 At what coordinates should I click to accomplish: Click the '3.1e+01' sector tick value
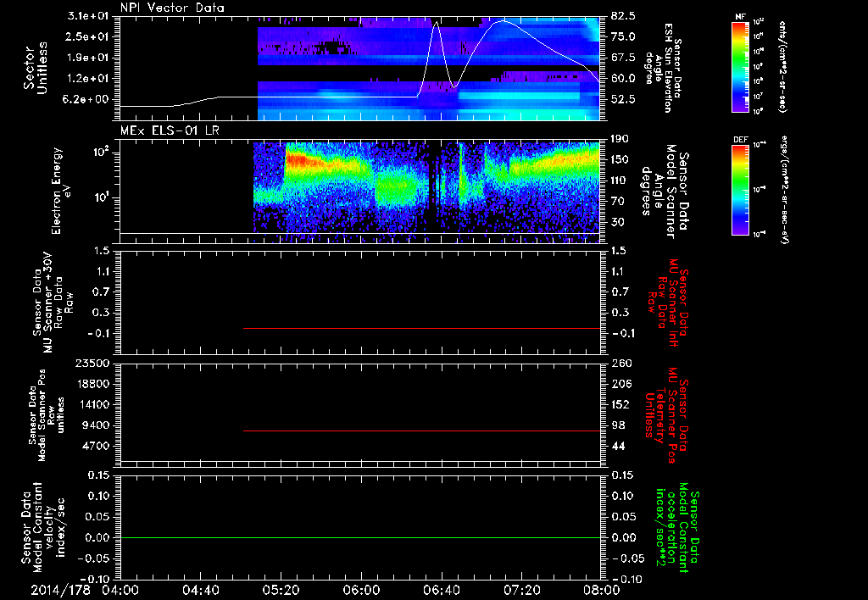89,15
